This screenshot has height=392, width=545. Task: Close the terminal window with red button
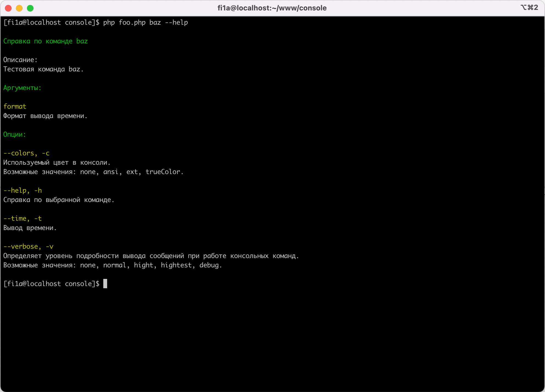coord(8,8)
